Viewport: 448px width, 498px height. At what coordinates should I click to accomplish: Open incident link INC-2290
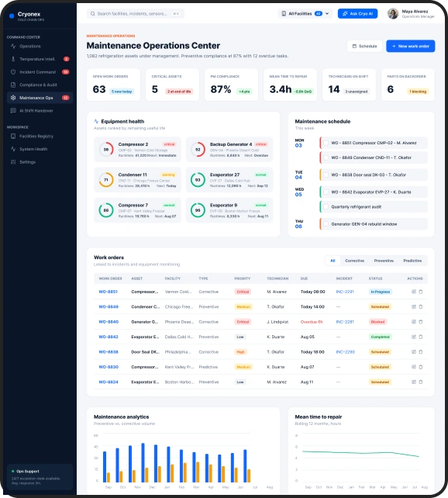pos(346,352)
